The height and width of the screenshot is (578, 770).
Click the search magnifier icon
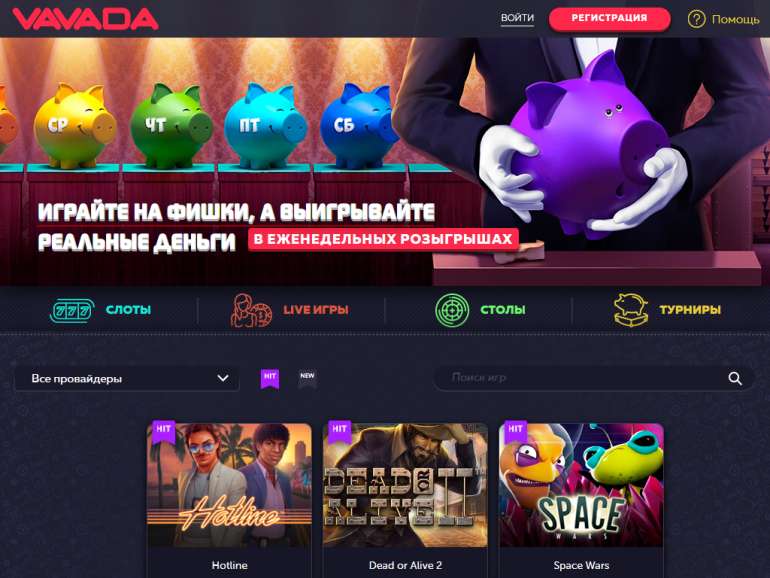point(735,378)
